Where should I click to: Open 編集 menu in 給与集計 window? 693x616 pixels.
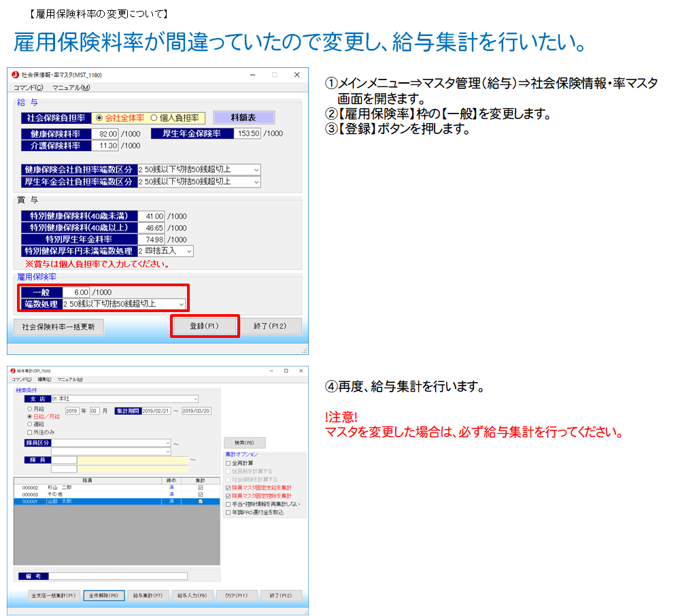[x=44, y=379]
